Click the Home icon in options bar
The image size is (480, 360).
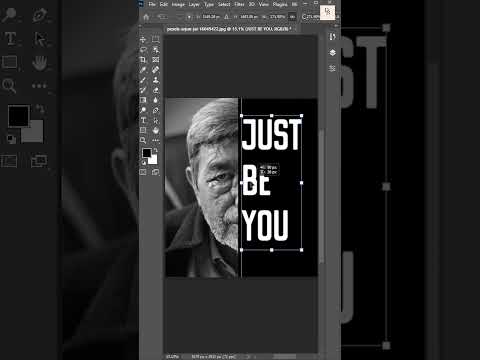146,17
